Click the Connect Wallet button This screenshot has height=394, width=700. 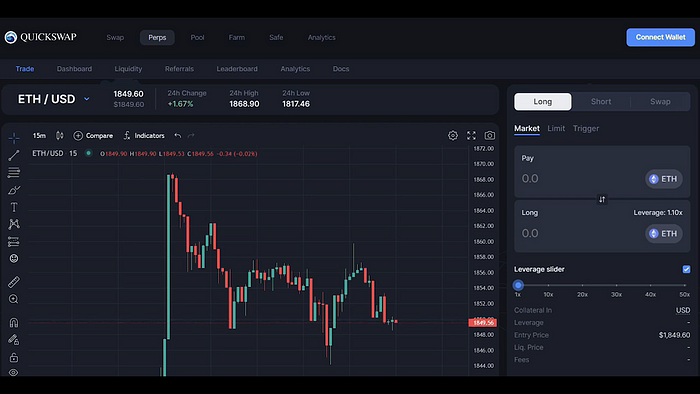coord(660,37)
